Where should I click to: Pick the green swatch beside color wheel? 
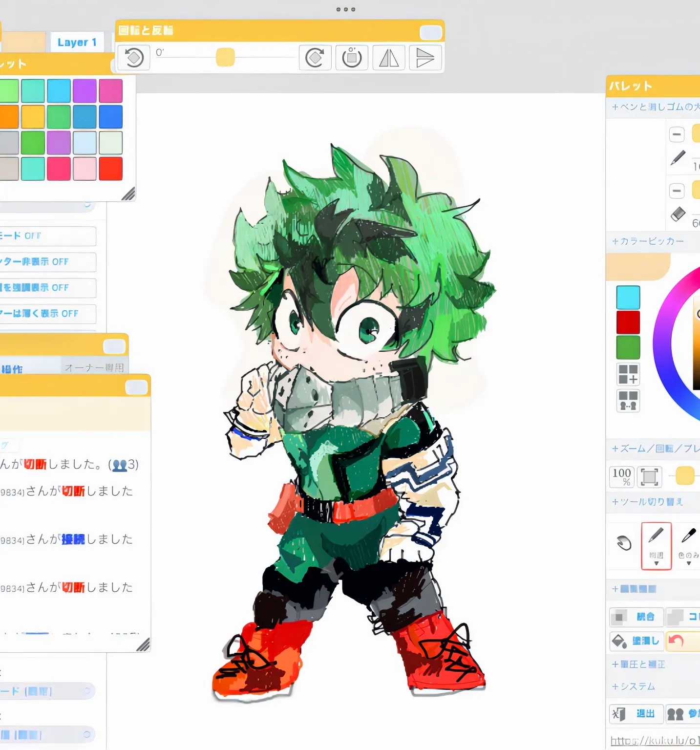(628, 347)
